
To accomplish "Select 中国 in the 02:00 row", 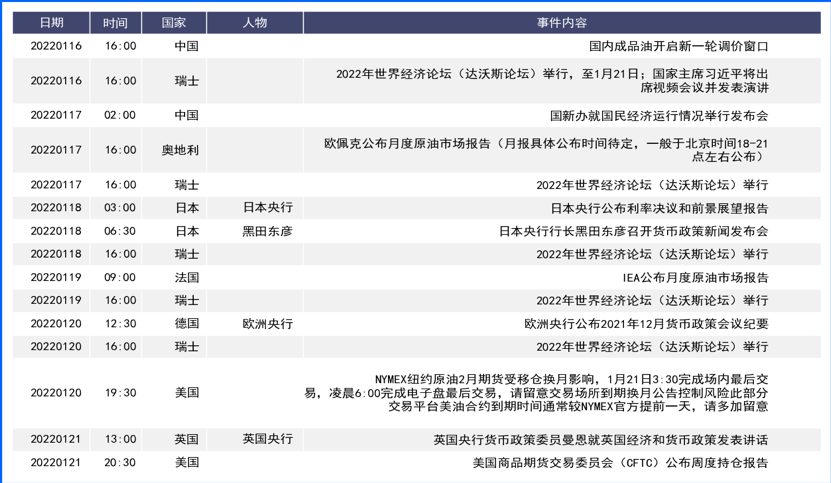I will pos(187,115).
